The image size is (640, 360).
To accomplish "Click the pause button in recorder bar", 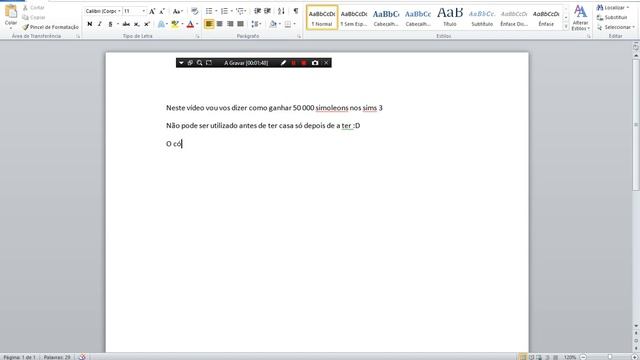I will (x=293, y=63).
